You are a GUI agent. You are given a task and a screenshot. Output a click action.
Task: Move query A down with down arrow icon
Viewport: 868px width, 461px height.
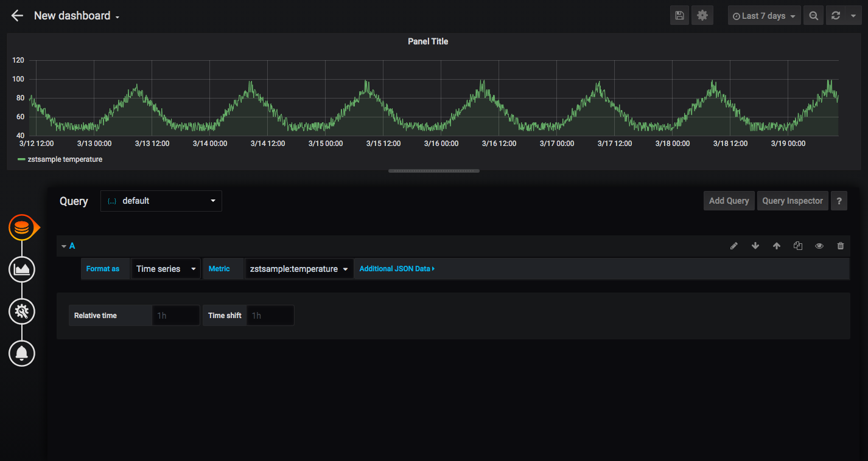(x=755, y=246)
